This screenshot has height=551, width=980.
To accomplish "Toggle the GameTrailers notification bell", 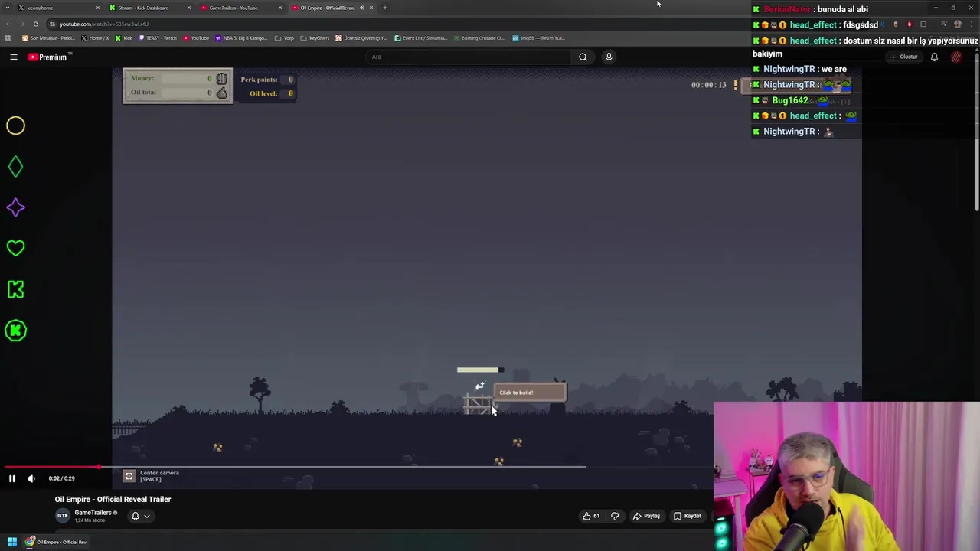I will click(136, 516).
